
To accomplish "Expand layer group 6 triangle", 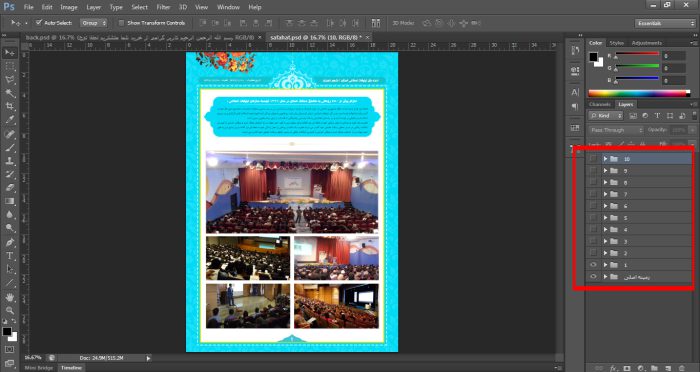I will [x=606, y=206].
